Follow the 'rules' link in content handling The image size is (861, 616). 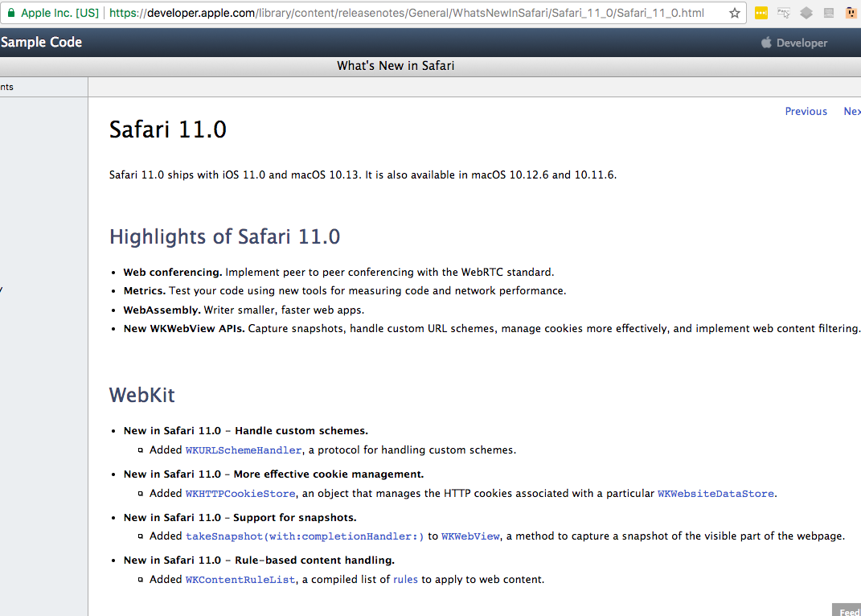pos(405,580)
